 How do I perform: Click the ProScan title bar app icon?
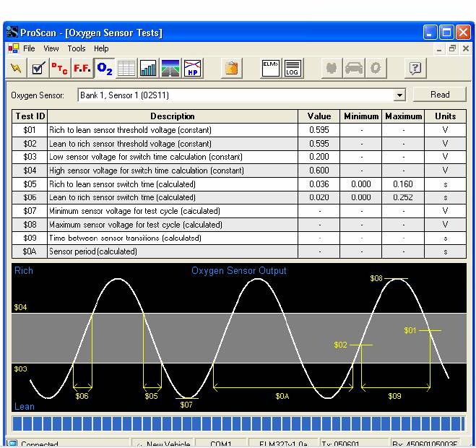pos(12,32)
